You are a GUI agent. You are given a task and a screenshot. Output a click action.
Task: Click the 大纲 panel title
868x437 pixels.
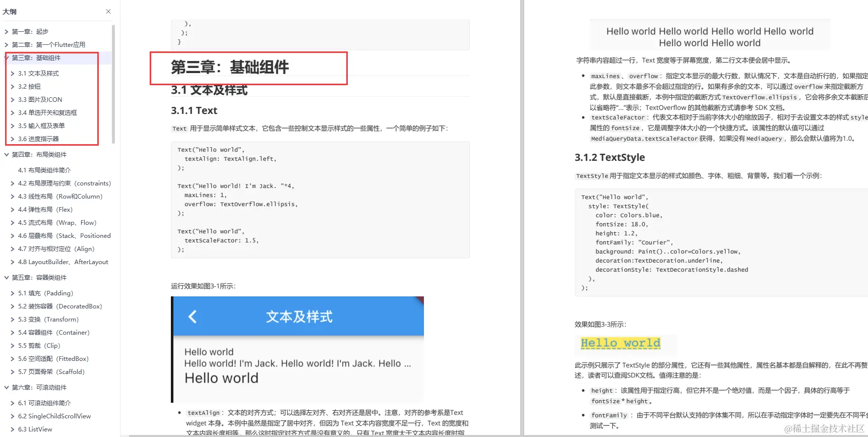pyautogui.click(x=10, y=11)
